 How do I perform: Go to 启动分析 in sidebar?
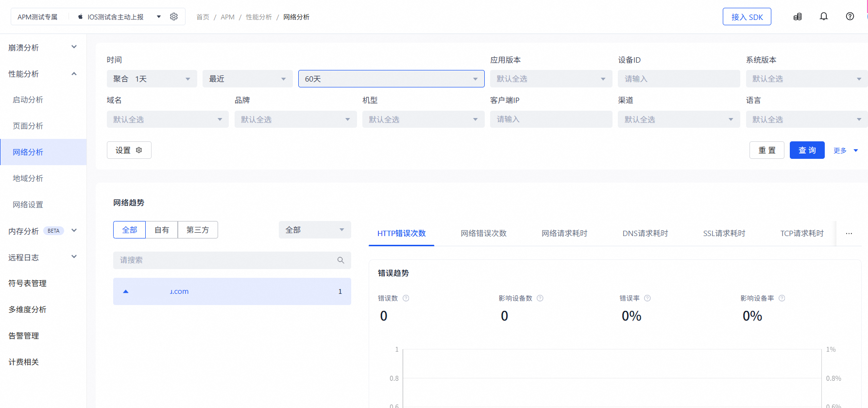point(43,100)
